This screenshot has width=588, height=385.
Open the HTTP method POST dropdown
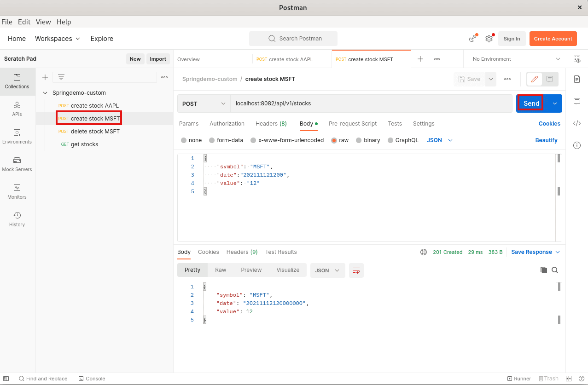[204, 103]
